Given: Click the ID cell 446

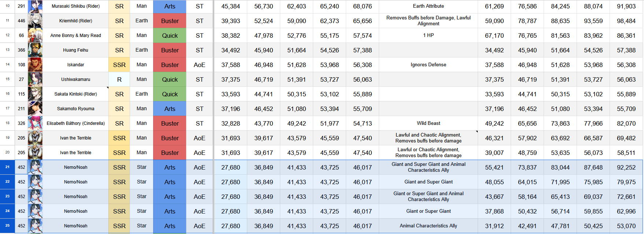Looking at the screenshot, I should pyautogui.click(x=22, y=21).
